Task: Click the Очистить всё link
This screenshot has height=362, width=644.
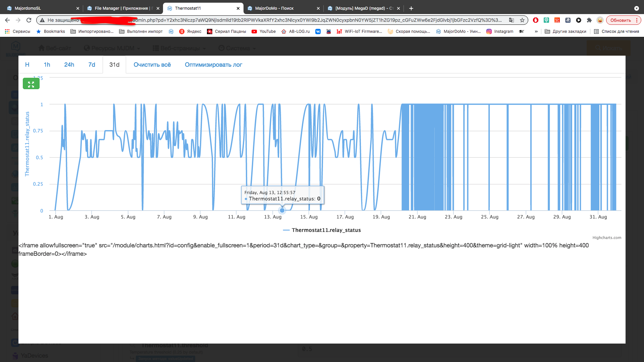Action: point(152,65)
